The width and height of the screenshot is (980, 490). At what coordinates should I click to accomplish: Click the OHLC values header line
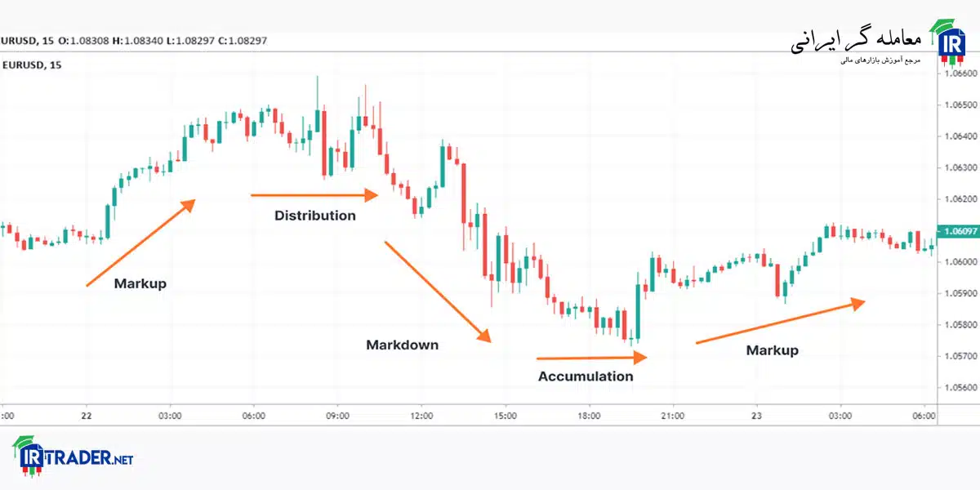click(133, 40)
